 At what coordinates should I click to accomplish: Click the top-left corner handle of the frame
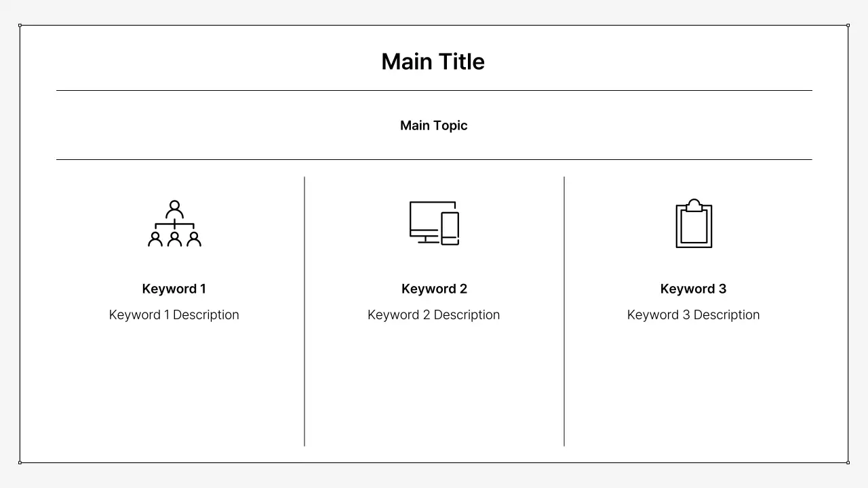(20, 25)
